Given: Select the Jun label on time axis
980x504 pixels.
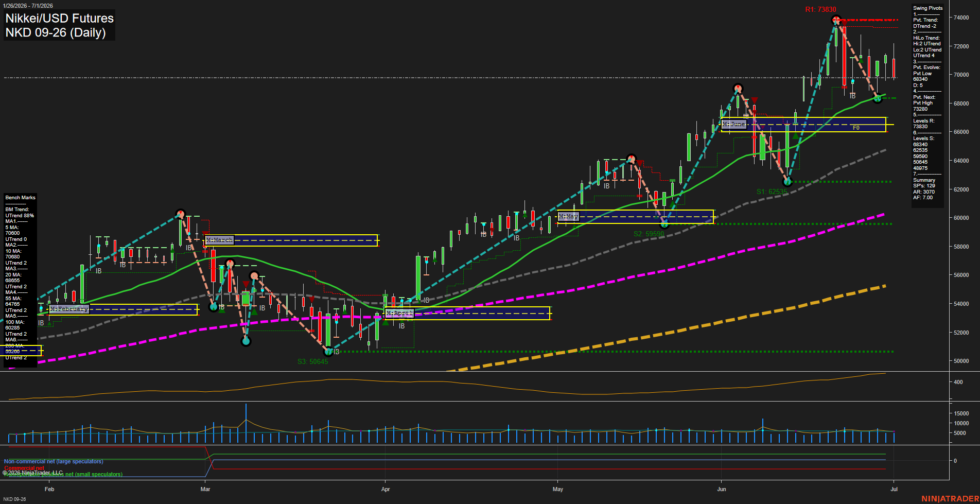Looking at the screenshot, I should click(722, 489).
